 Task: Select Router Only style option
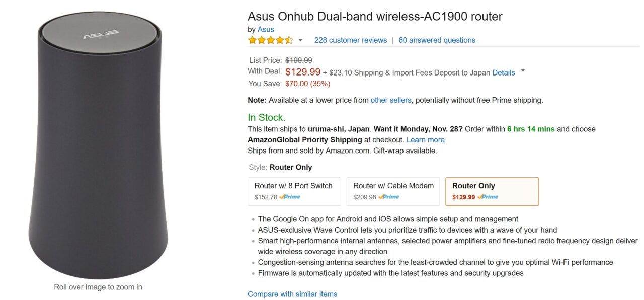pos(492,191)
